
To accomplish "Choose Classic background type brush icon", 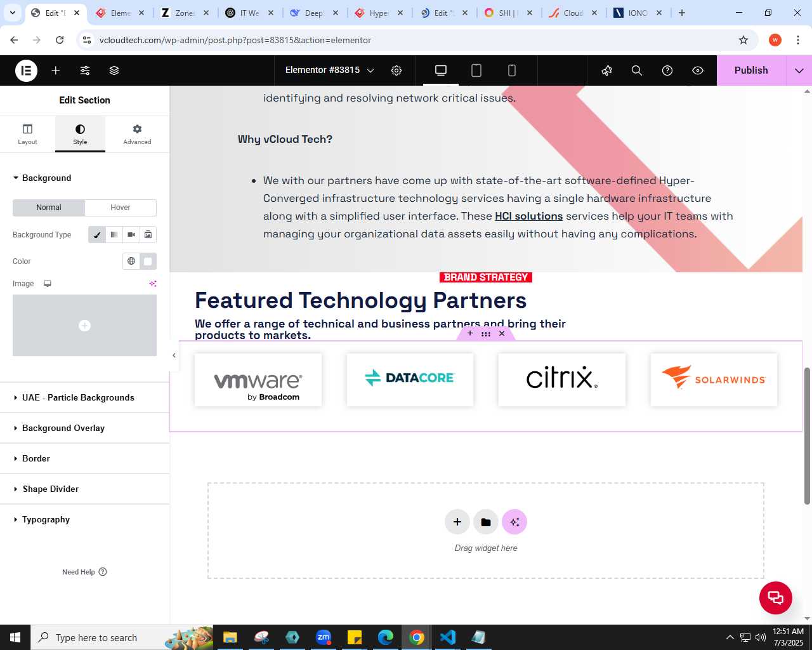I will 97,235.
